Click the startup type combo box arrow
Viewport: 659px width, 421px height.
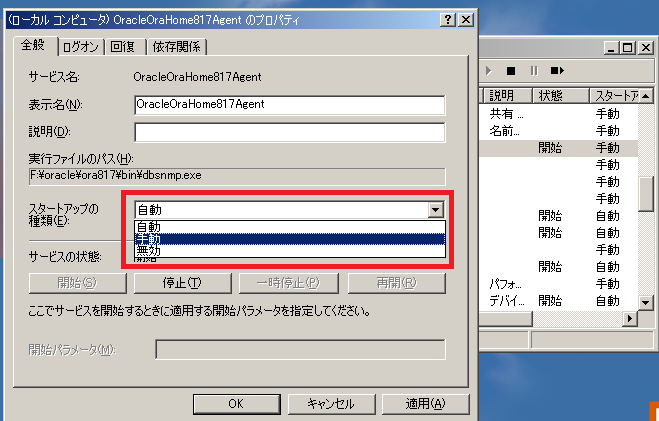coord(436,209)
